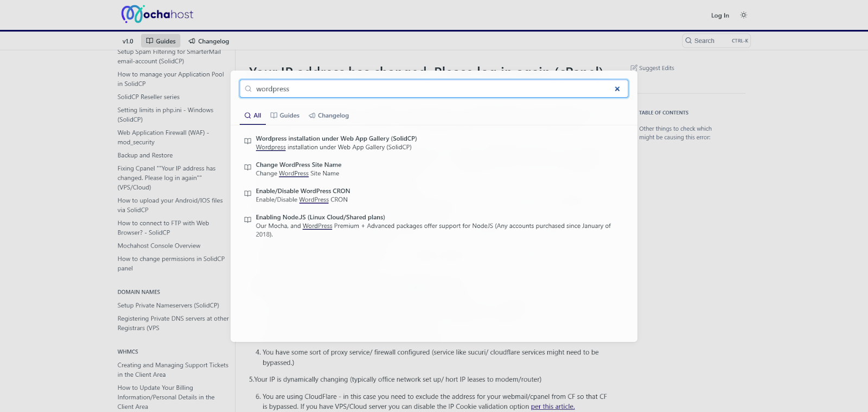This screenshot has width=868, height=412.
Task: Click the 'WHMCS' section heading
Action: [128, 352]
